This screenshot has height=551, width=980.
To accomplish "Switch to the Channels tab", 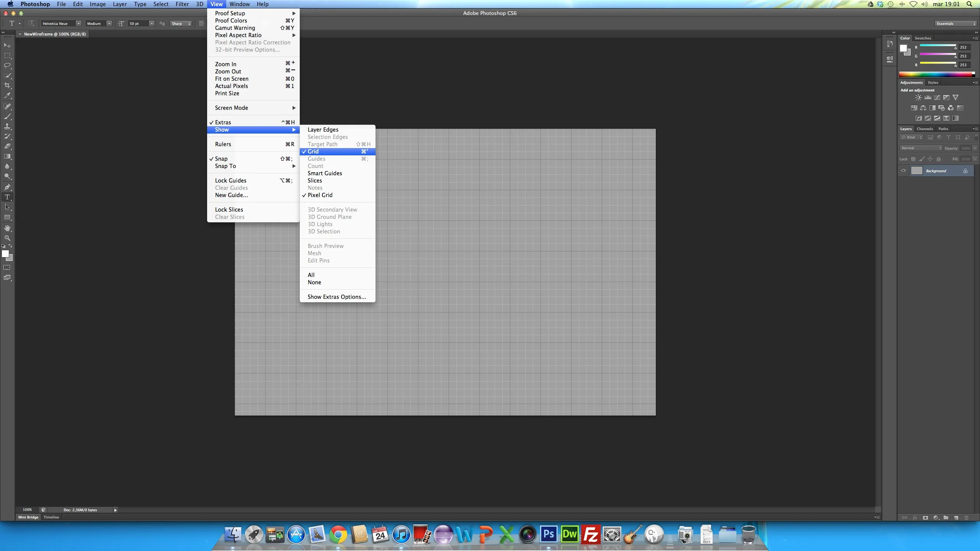I will 924,129.
